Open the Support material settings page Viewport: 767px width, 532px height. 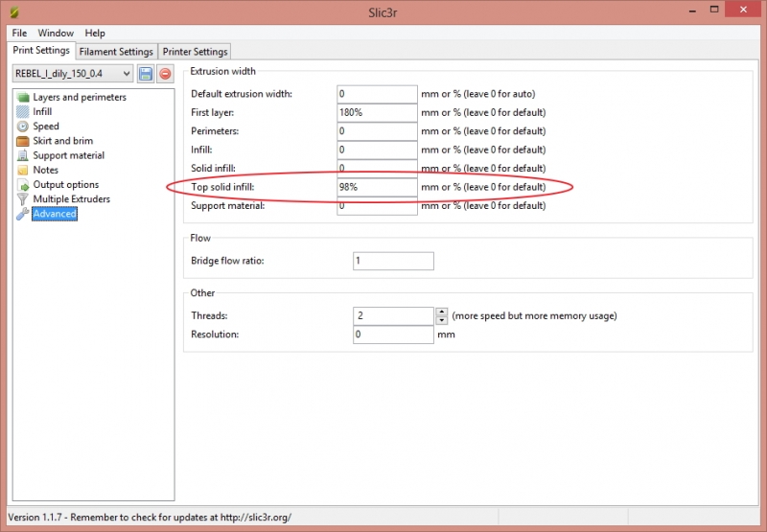(x=68, y=155)
